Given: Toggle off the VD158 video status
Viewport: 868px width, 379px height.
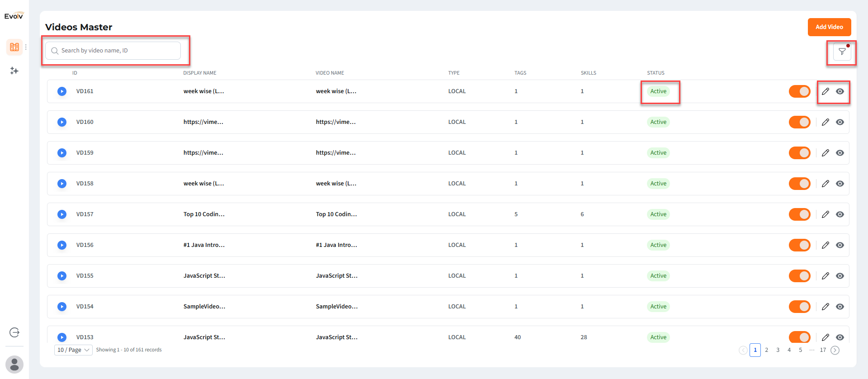Looking at the screenshot, I should [x=799, y=184].
